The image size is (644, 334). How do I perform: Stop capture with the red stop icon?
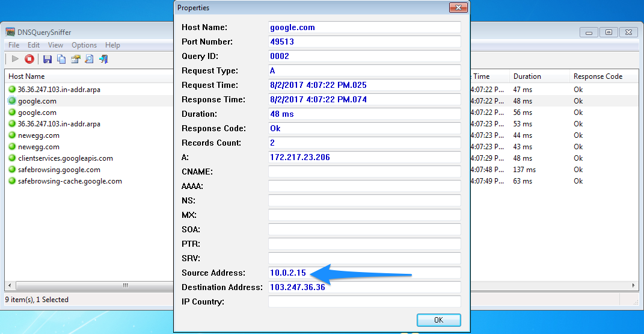29,59
